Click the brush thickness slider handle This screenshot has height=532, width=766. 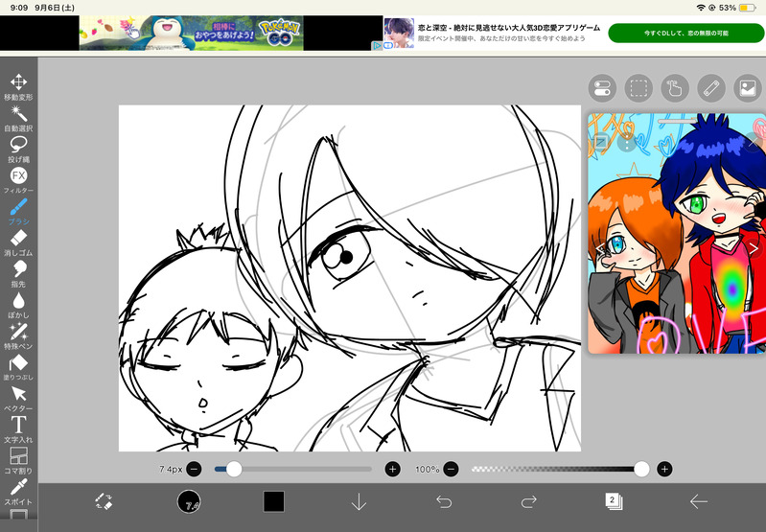(x=234, y=470)
